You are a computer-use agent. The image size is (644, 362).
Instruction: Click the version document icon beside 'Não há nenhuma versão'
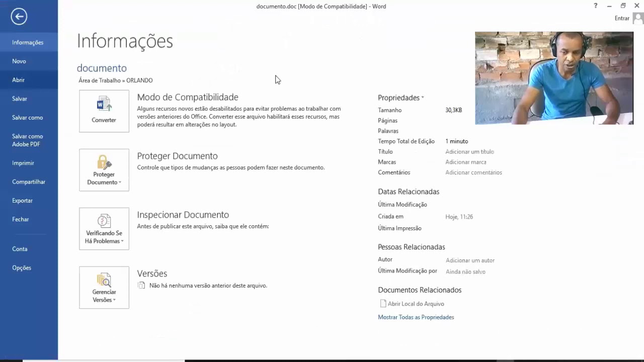(141, 286)
